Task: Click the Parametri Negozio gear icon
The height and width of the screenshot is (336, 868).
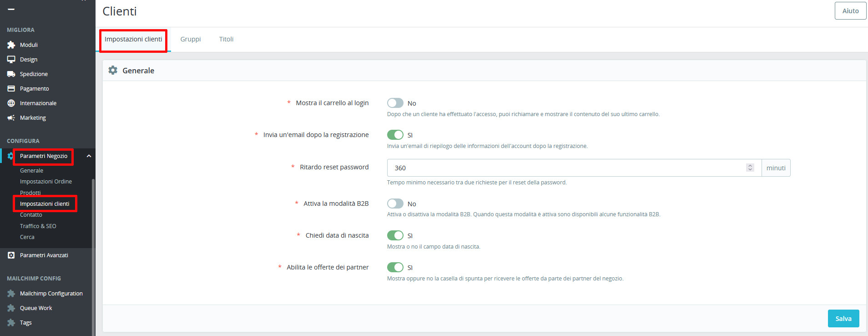Action: (x=10, y=156)
